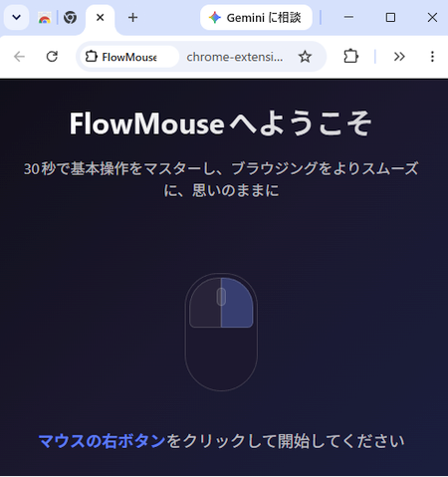
Task: Close the active FlowMouse tab
Action: click(100, 18)
